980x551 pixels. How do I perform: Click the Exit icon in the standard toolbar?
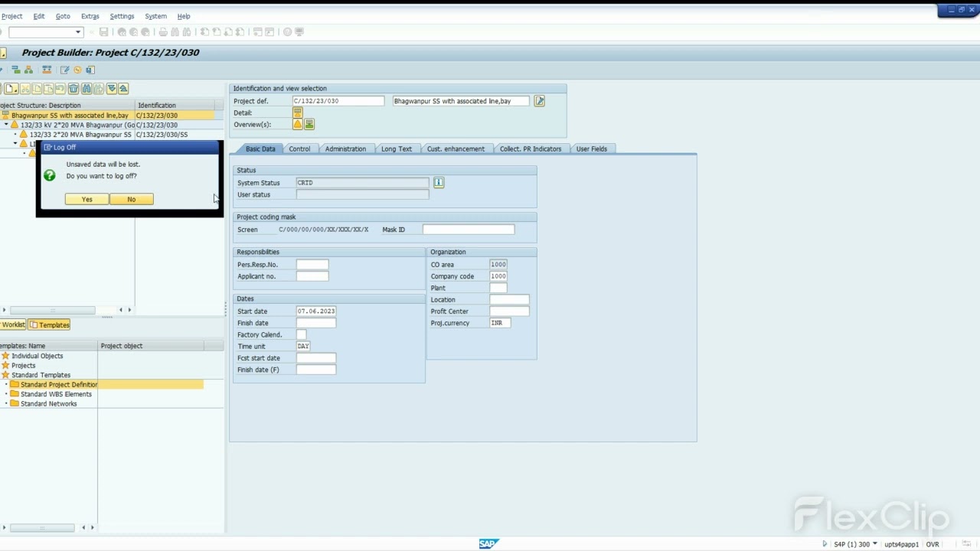133,32
